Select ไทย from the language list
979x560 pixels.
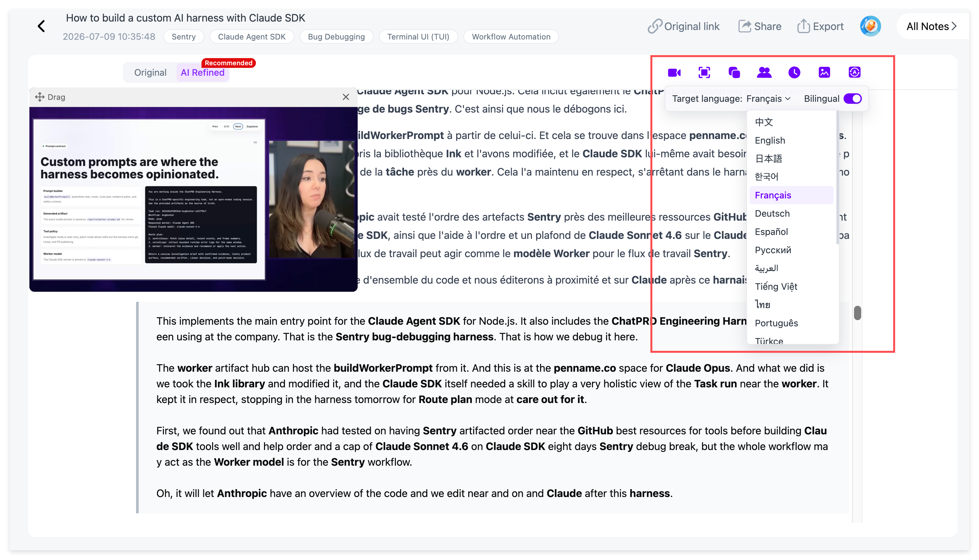pos(791,304)
